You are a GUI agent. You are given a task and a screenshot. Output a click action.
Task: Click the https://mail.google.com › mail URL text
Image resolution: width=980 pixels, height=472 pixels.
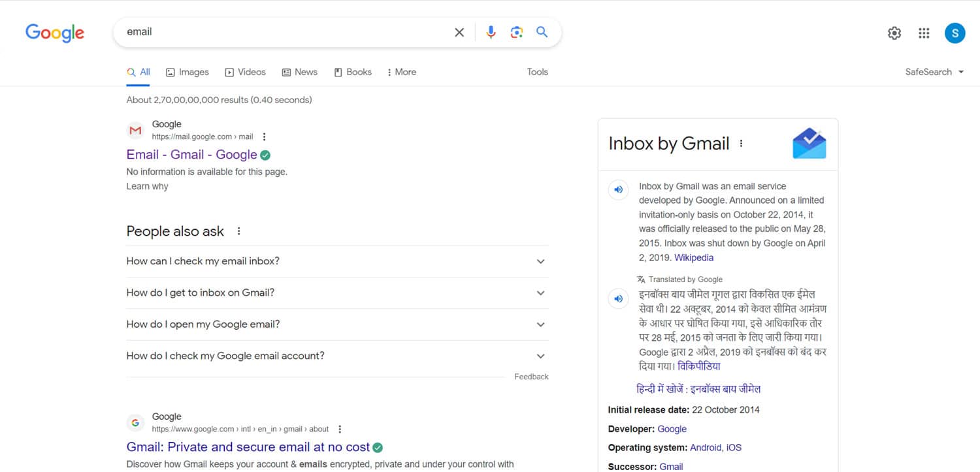pos(203,137)
